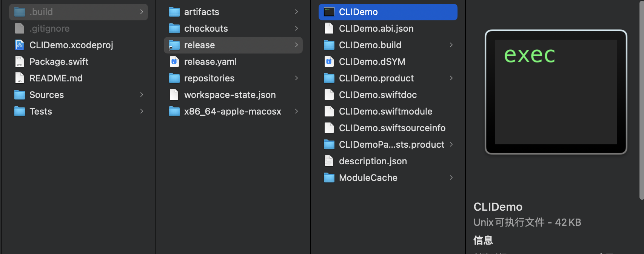Screen dimensions: 644x254
Task: Select the .gitignore file
Action: tap(49, 29)
